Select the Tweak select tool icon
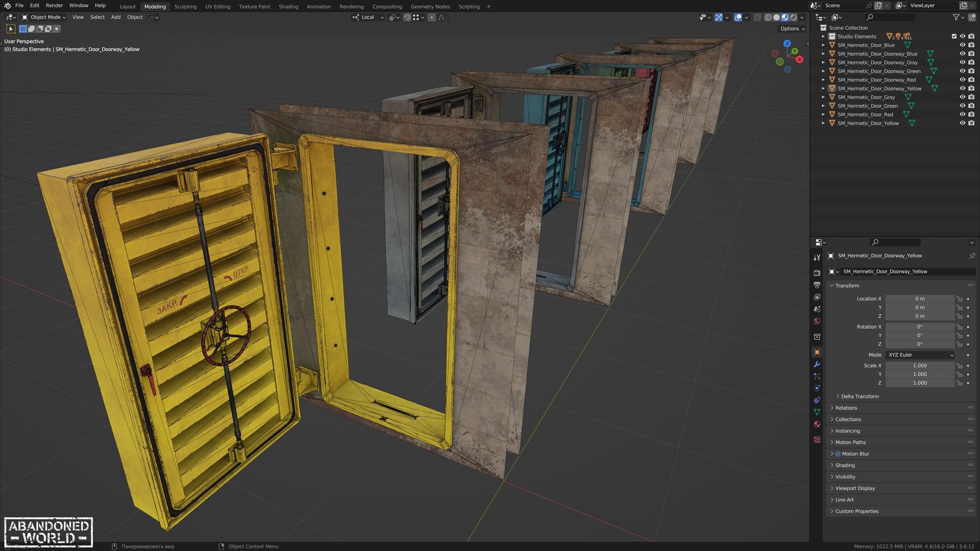The height and width of the screenshot is (551, 980). pyautogui.click(x=11, y=29)
